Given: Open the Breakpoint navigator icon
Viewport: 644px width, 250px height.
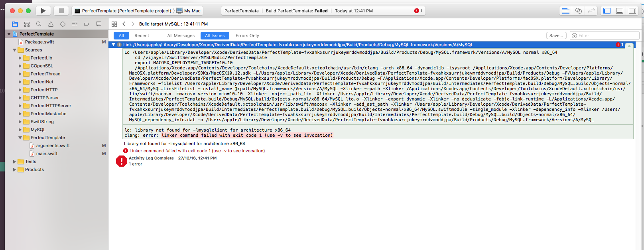Looking at the screenshot, I should coord(87,24).
